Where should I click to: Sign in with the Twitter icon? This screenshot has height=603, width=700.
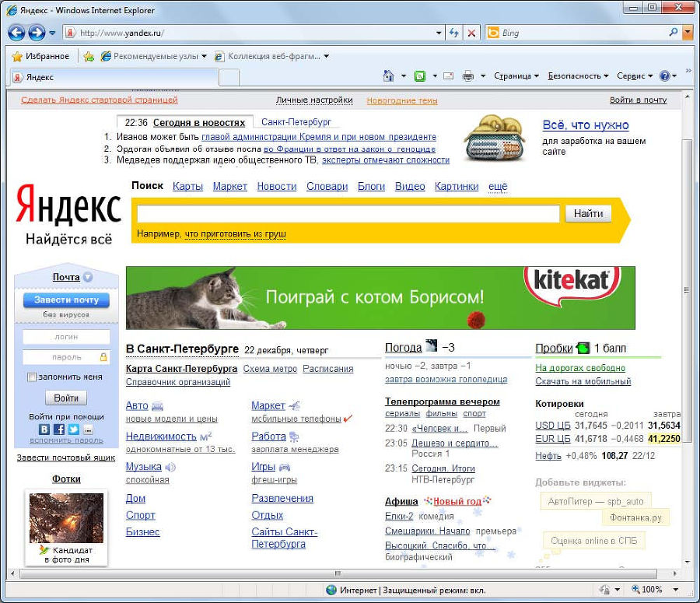[72, 429]
